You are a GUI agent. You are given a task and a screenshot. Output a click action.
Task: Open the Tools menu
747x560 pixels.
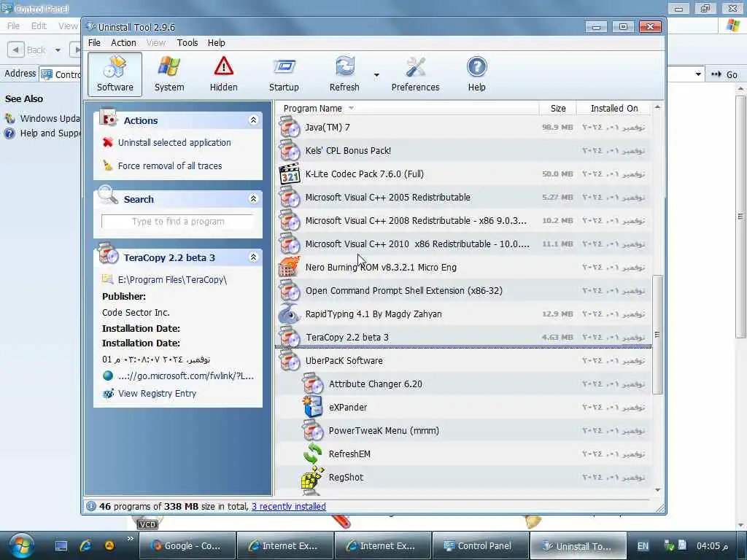(x=187, y=43)
